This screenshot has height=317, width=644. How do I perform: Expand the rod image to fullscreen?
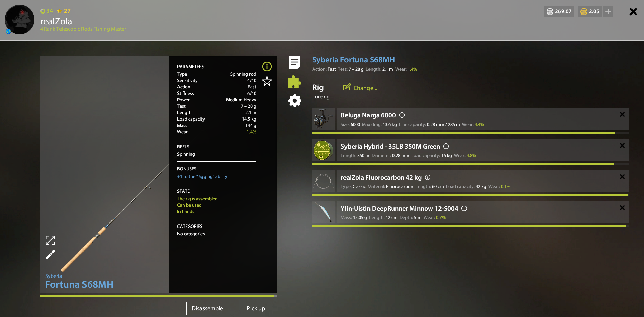(x=50, y=240)
